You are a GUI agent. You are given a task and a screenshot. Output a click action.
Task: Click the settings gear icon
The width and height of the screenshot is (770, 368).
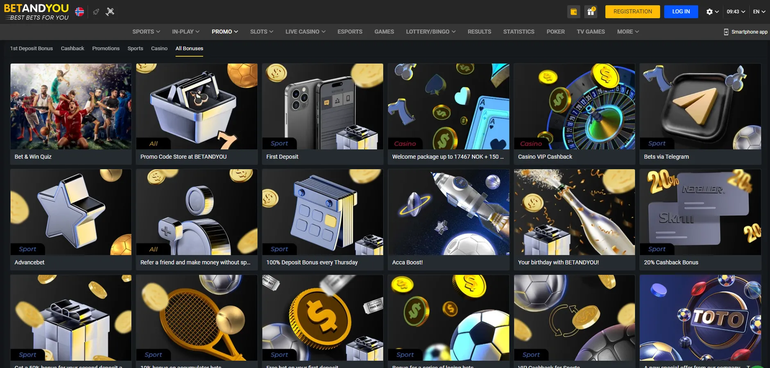(x=709, y=12)
